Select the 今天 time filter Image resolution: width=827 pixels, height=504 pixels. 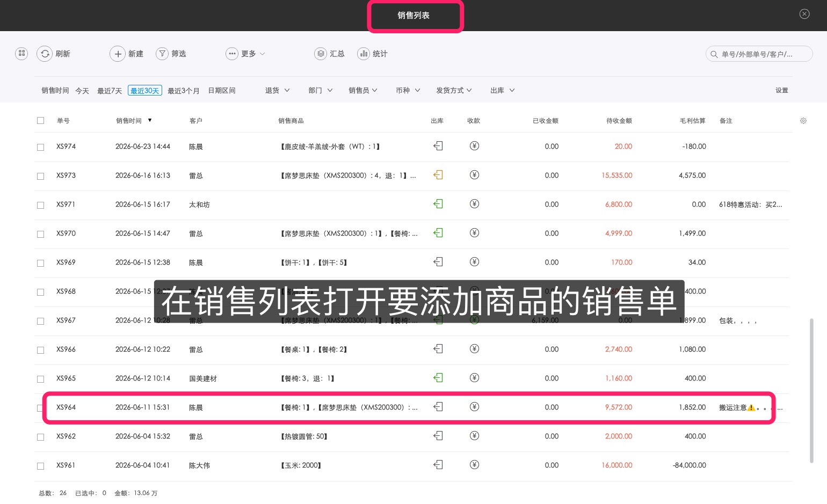(82, 91)
